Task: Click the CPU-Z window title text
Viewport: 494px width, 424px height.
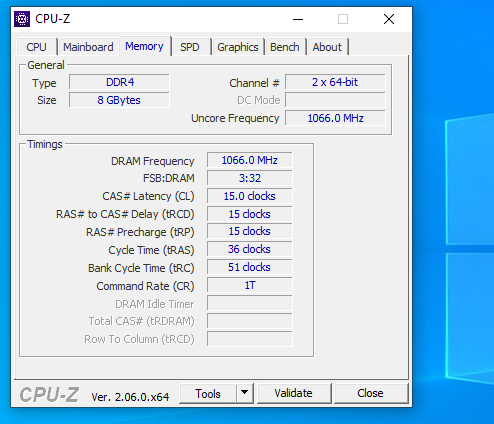Action: (x=53, y=19)
